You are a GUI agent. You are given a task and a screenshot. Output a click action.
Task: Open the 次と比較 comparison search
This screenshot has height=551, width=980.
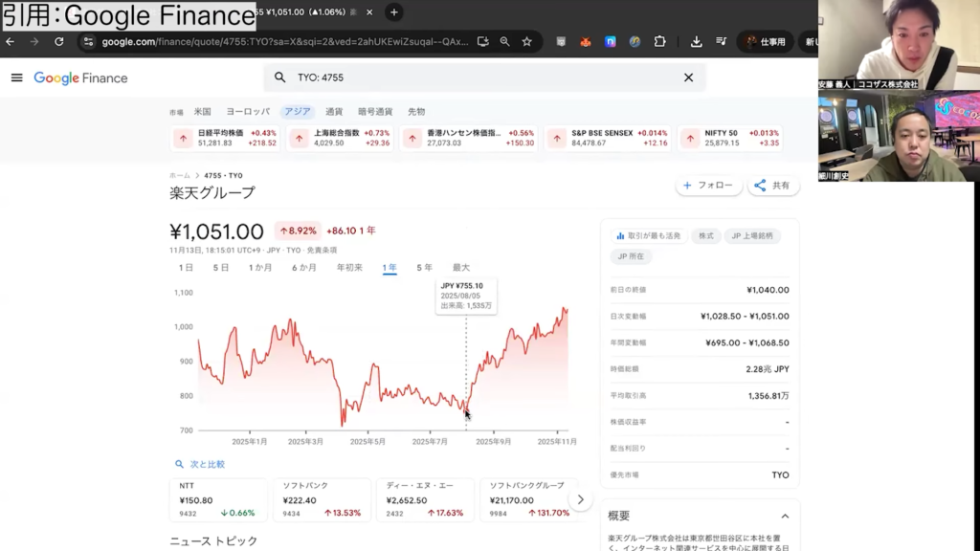[200, 464]
